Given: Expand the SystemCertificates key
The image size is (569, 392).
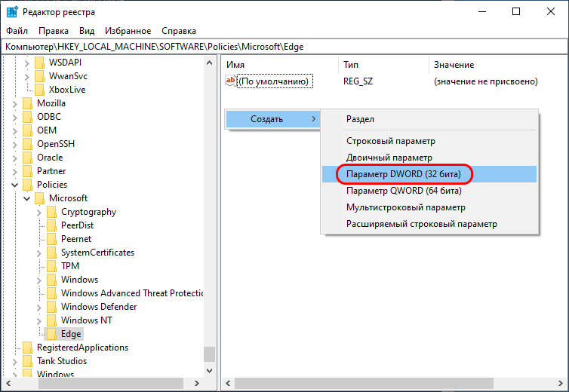Looking at the screenshot, I should click(38, 253).
